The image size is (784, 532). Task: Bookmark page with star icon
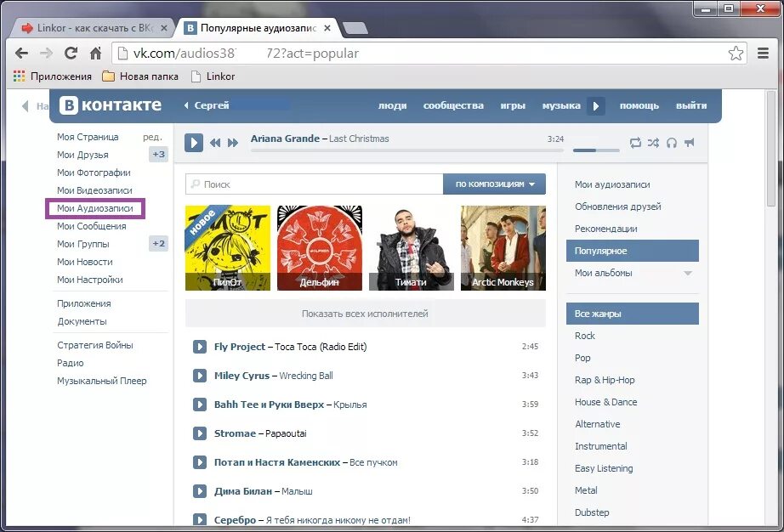click(x=736, y=53)
